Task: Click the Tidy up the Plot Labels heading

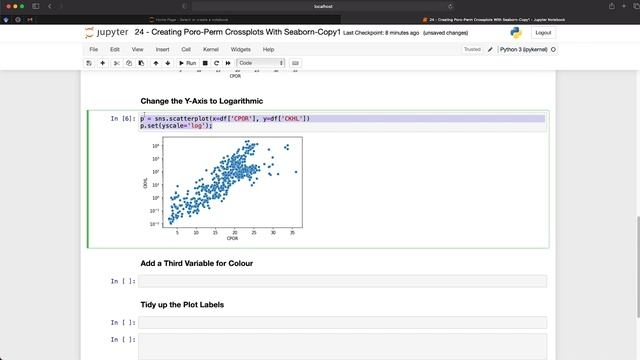Action: [x=182, y=304]
